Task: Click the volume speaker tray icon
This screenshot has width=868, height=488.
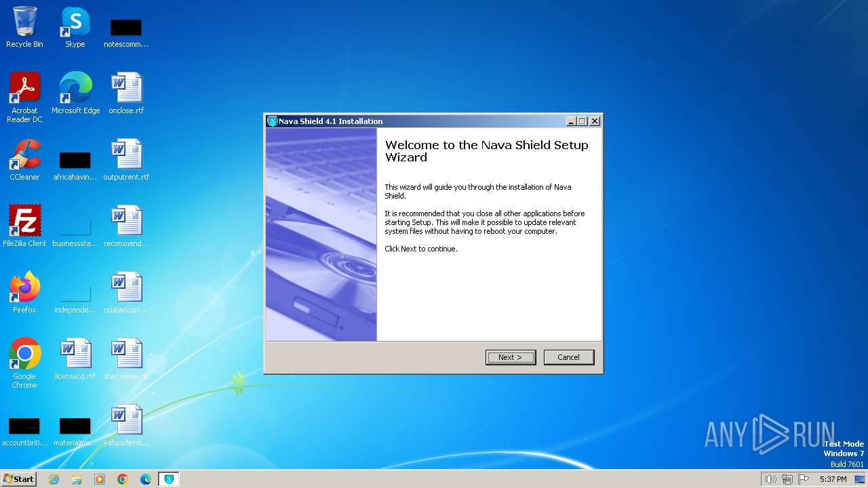Action: tap(770, 479)
